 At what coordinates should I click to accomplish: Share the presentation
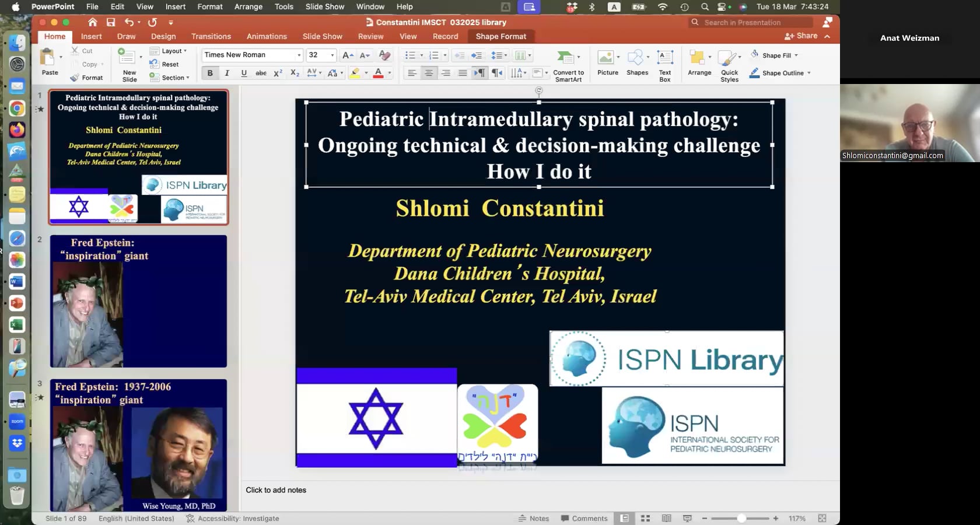801,36
